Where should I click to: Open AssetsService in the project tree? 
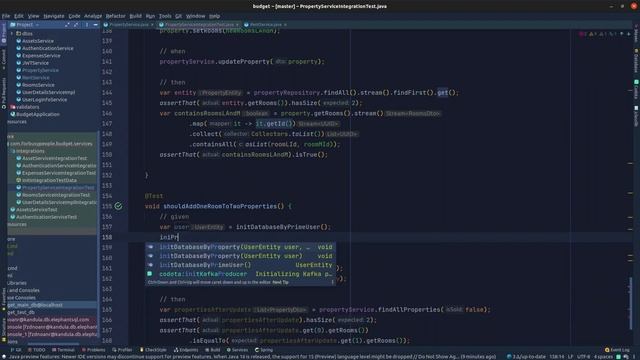(x=38, y=41)
